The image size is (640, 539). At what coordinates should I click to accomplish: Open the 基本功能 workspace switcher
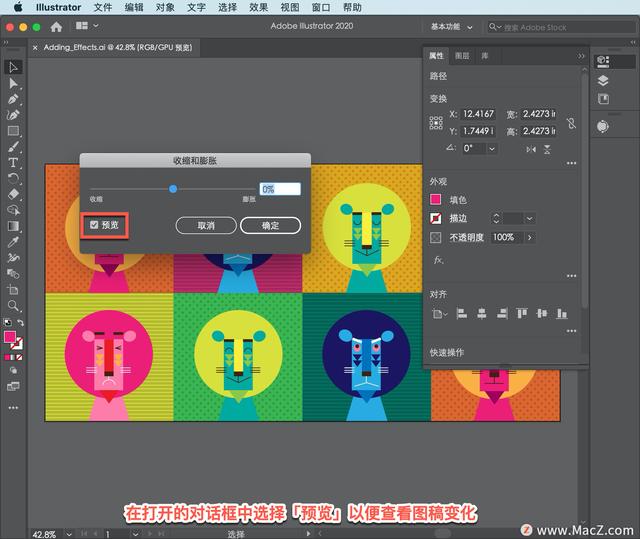point(454,26)
